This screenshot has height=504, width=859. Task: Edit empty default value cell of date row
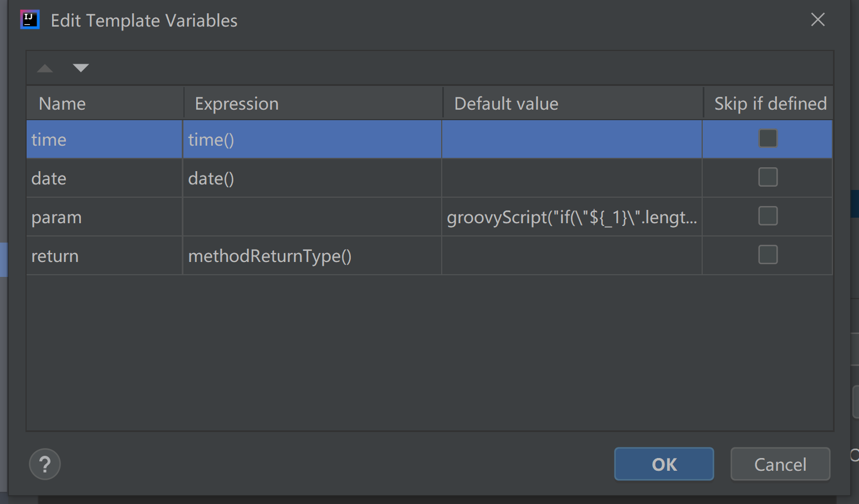(x=572, y=178)
